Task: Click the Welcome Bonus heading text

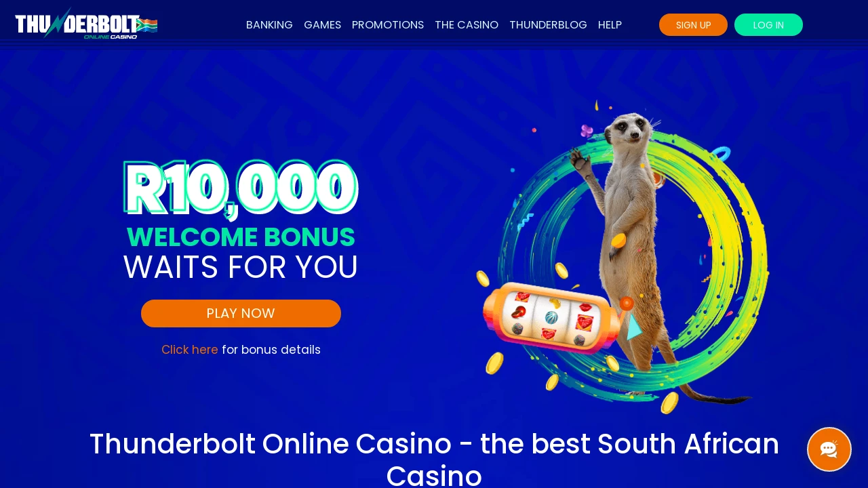Action: (241, 237)
